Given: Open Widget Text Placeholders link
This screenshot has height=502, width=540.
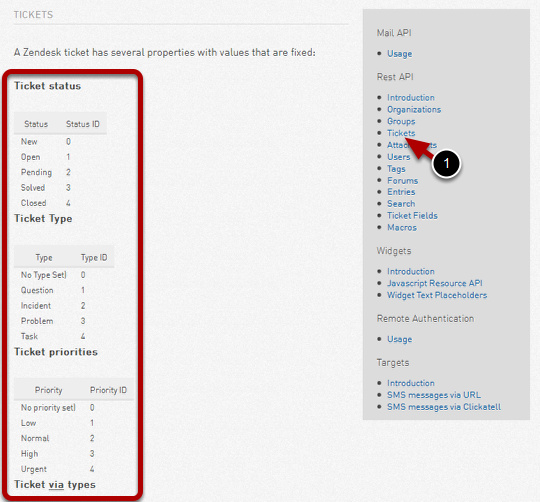Looking at the screenshot, I should 437,295.
